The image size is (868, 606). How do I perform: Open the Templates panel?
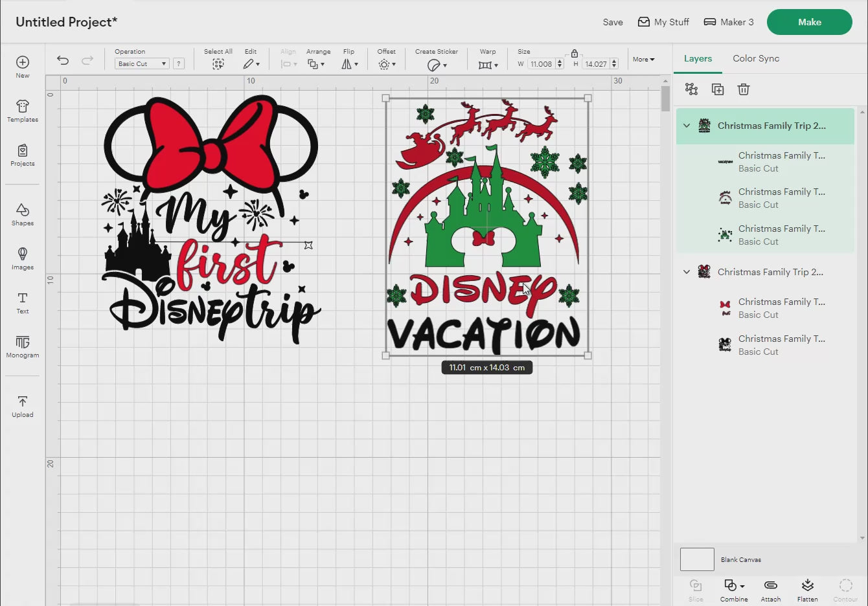click(23, 111)
